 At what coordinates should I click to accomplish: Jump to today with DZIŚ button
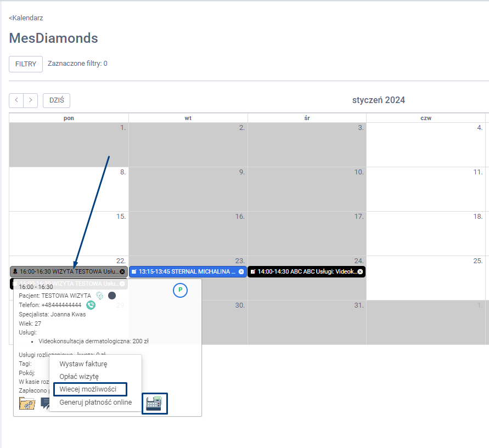pyautogui.click(x=57, y=100)
